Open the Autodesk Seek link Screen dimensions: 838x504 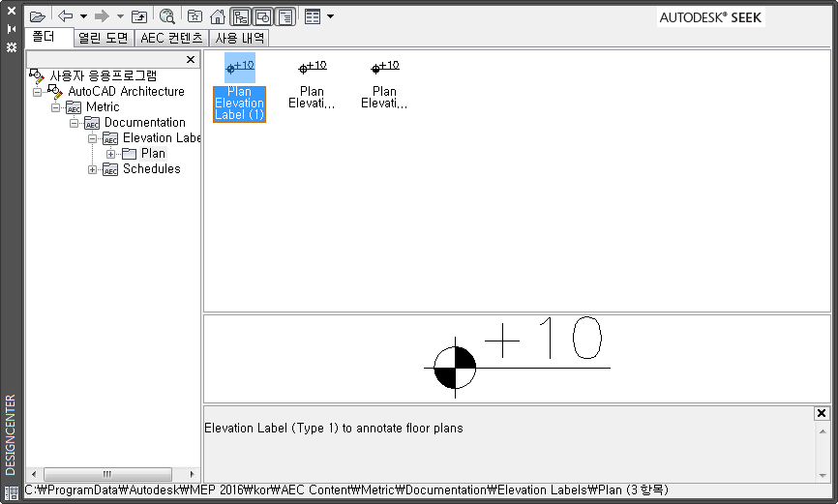[710, 17]
